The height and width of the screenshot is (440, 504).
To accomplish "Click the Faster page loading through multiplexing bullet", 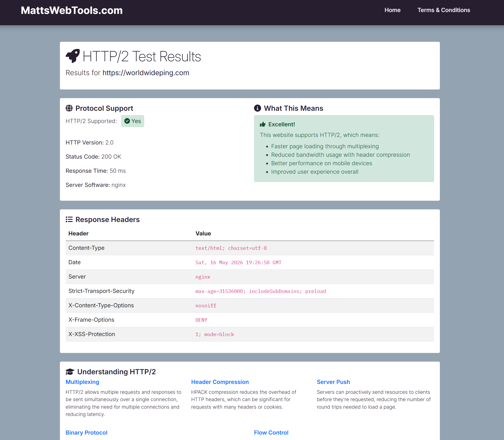I will 325,146.
